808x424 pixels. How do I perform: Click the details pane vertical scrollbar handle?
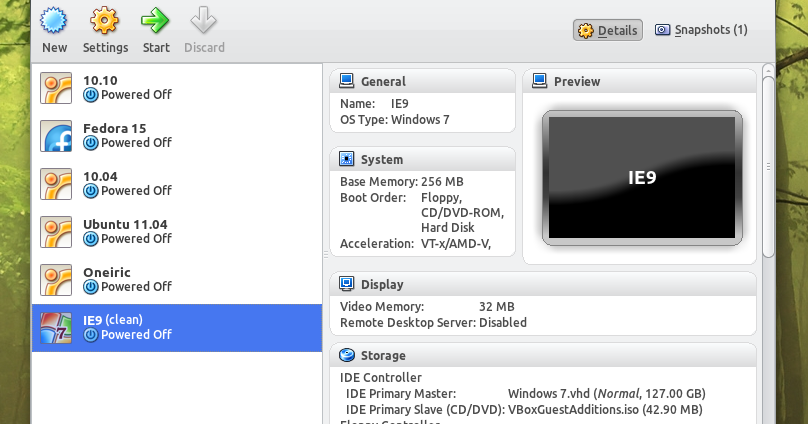tap(768, 166)
